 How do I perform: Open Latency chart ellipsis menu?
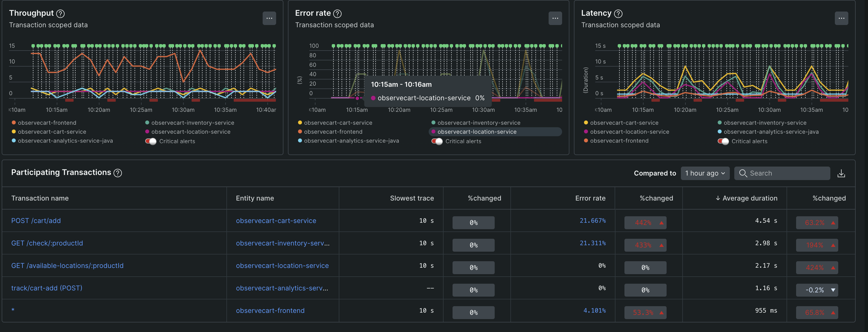pyautogui.click(x=841, y=18)
